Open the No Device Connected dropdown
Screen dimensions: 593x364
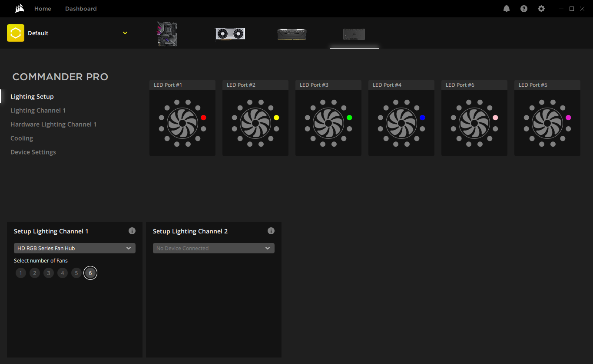(214, 248)
